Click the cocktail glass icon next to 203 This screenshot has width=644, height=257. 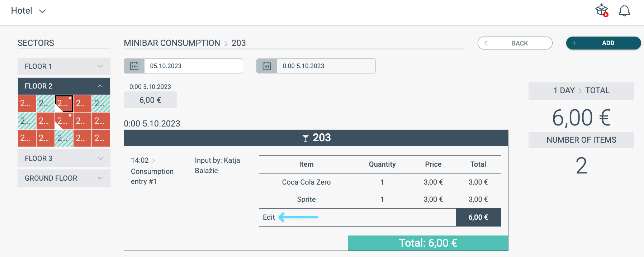pyautogui.click(x=306, y=138)
